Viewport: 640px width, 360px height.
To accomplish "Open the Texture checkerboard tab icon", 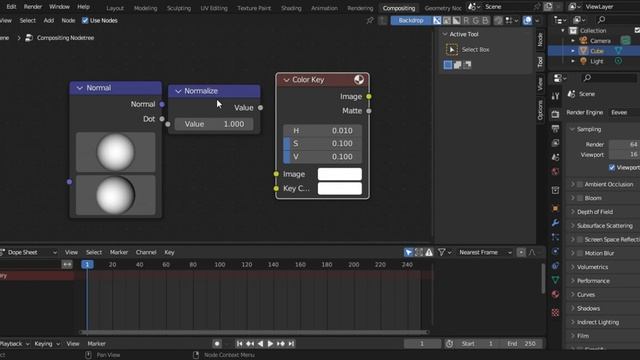I will tap(555, 313).
